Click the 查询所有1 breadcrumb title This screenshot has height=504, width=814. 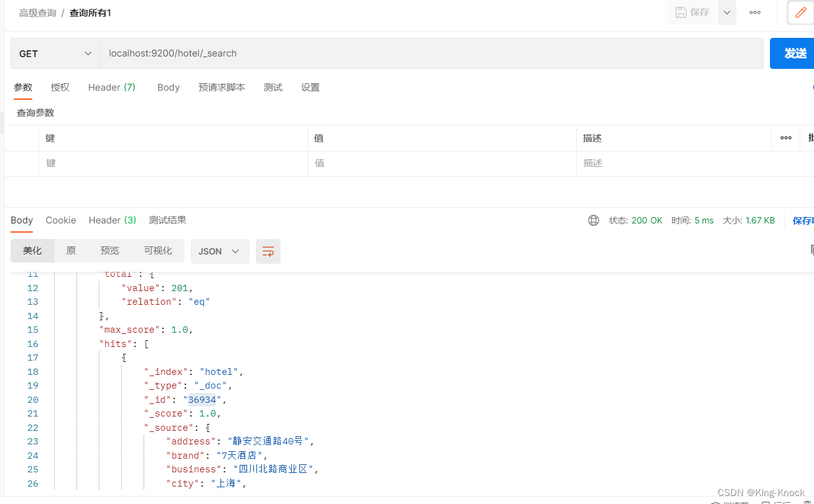coord(91,12)
